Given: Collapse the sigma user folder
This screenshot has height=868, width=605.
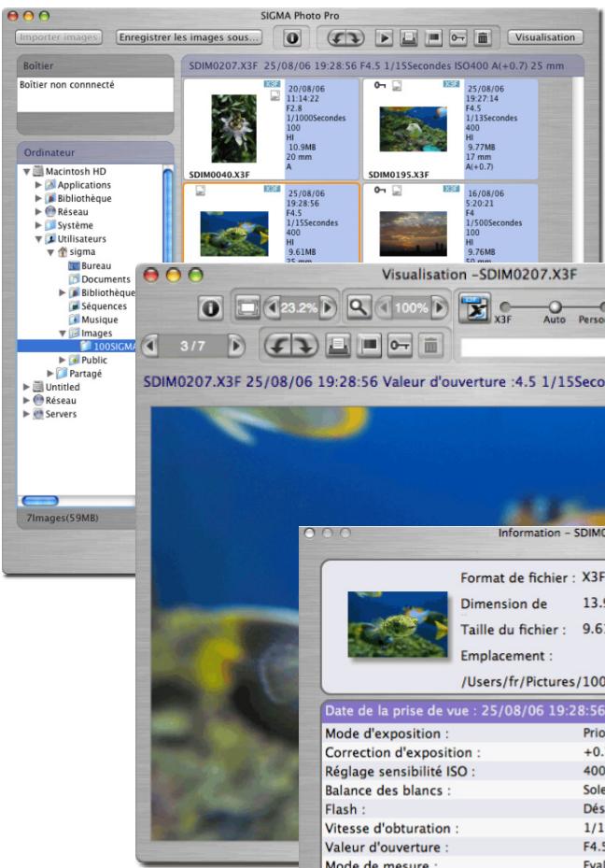Looking at the screenshot, I should [x=50, y=252].
